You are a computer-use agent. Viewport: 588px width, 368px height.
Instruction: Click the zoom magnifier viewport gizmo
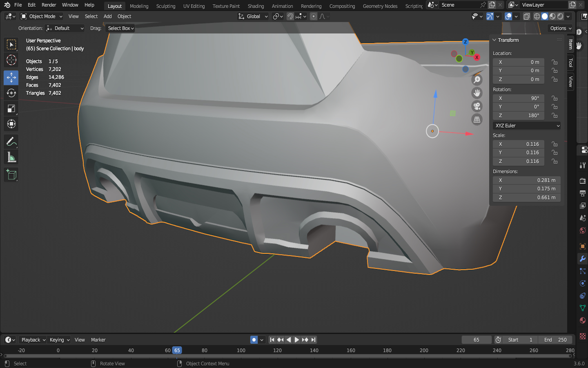(x=477, y=80)
